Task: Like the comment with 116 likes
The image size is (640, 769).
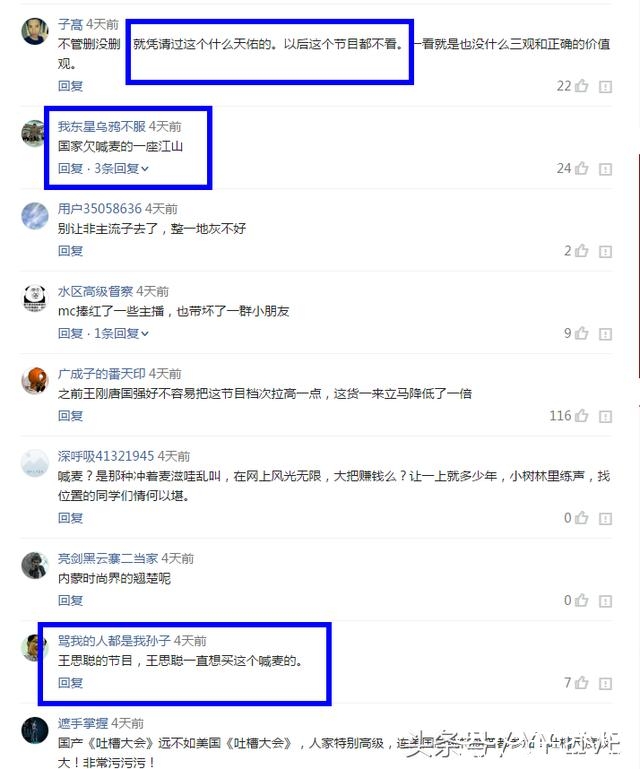Action: [x=582, y=415]
